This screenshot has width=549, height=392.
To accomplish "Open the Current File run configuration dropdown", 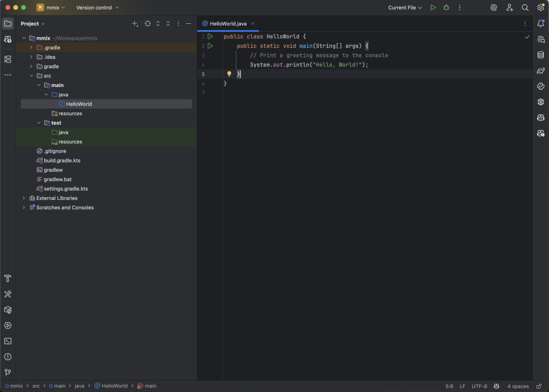I will click(x=405, y=8).
